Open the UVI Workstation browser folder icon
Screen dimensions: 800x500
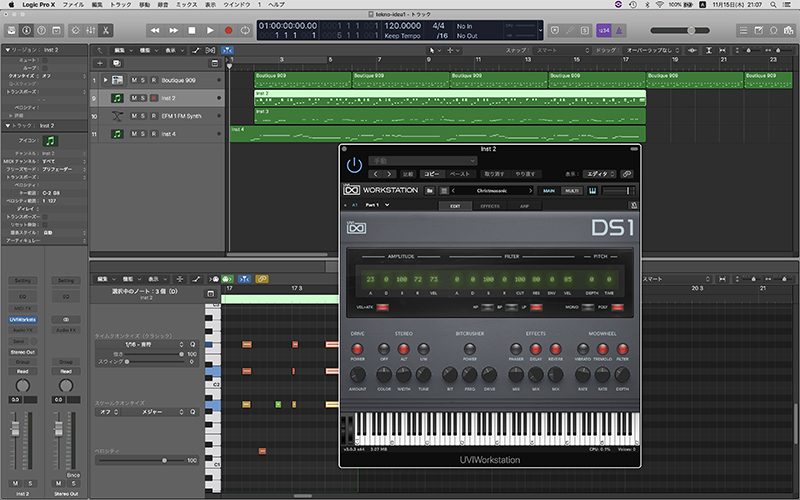tap(430, 191)
